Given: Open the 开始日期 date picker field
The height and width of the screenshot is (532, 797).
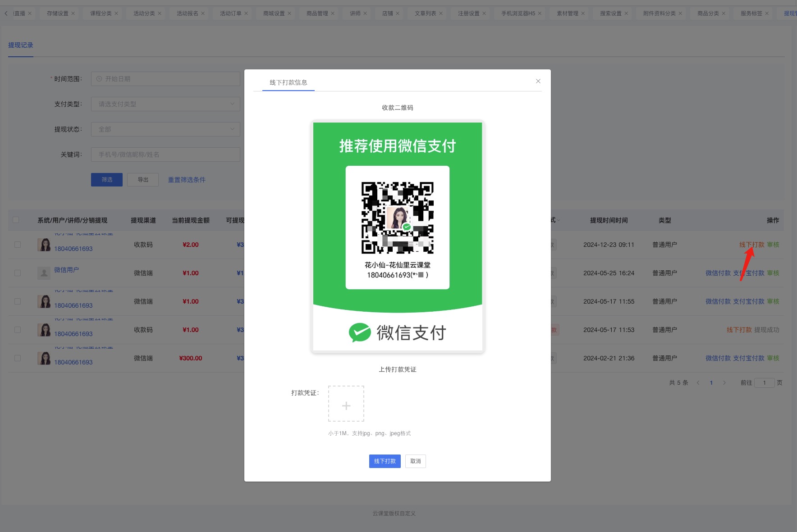Looking at the screenshot, I should pos(165,79).
